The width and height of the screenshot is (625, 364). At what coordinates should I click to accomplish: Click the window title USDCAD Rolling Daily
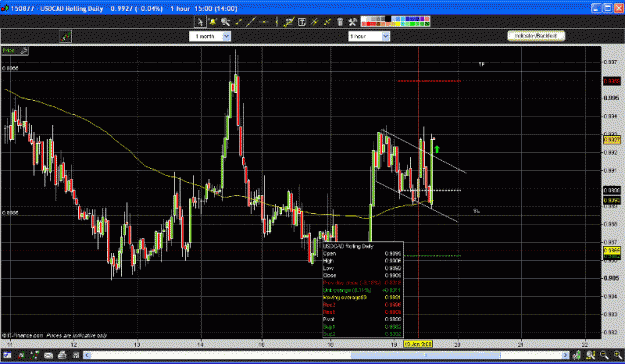pyautogui.click(x=72, y=8)
